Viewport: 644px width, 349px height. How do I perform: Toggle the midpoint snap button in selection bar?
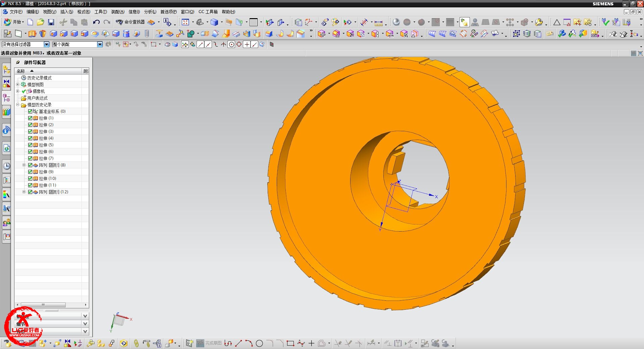[x=208, y=44]
